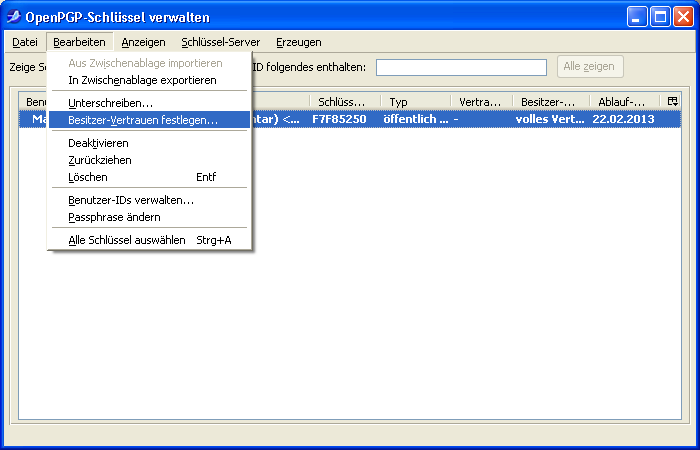Click Besitzer-Vertrauen festlegen… entry
The height and width of the screenshot is (450, 700).
click(x=149, y=120)
